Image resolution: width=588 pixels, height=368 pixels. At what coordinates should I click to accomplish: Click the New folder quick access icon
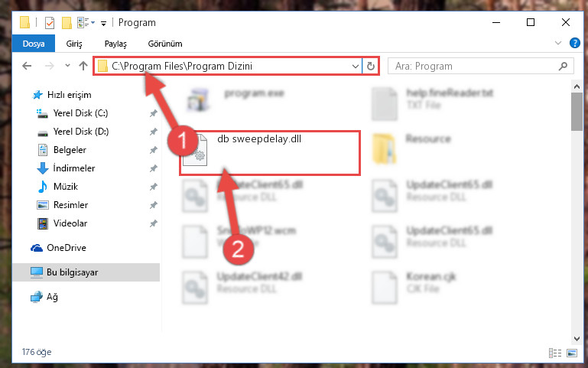[67, 23]
